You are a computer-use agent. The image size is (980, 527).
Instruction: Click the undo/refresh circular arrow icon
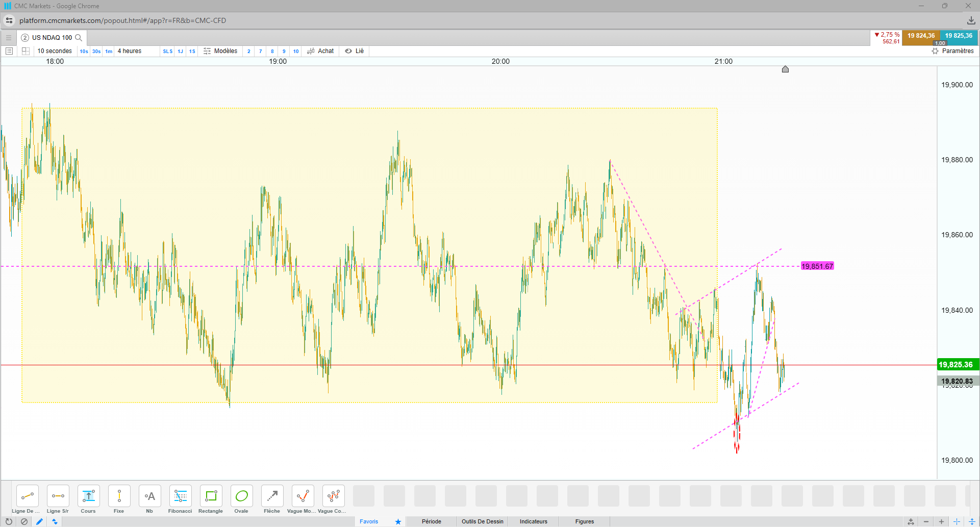coord(9,521)
